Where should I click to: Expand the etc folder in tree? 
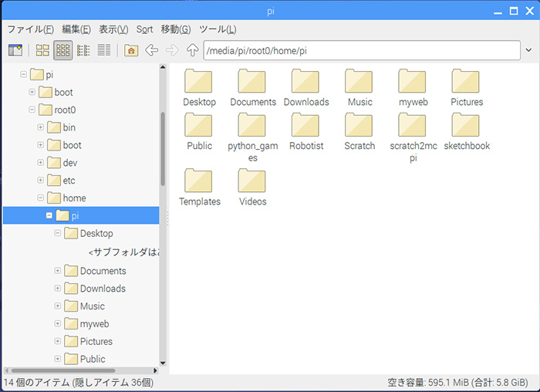pyautogui.click(x=41, y=181)
